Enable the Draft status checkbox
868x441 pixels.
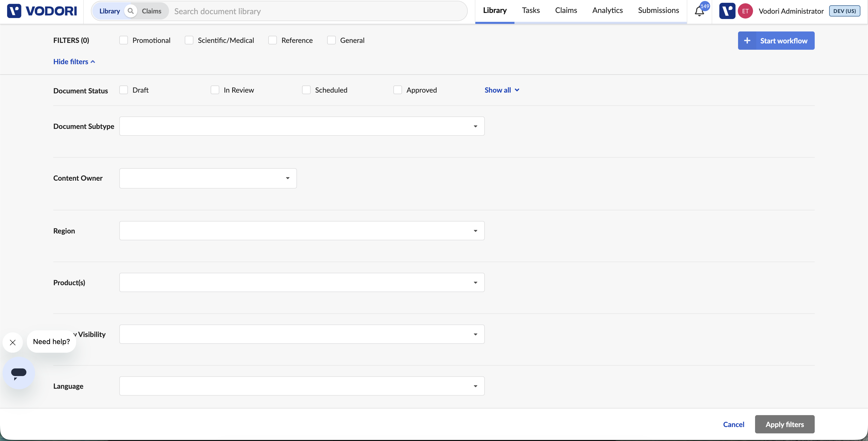pos(124,90)
